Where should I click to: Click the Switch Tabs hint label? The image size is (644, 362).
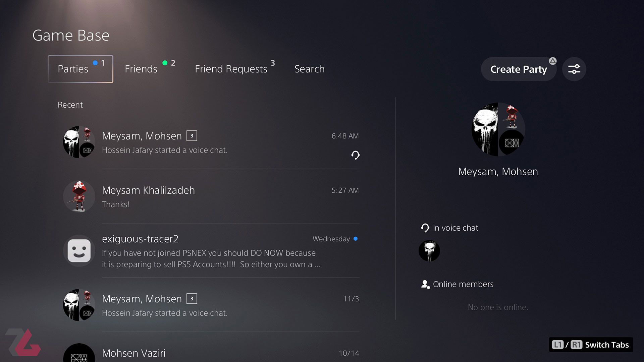pyautogui.click(x=607, y=345)
